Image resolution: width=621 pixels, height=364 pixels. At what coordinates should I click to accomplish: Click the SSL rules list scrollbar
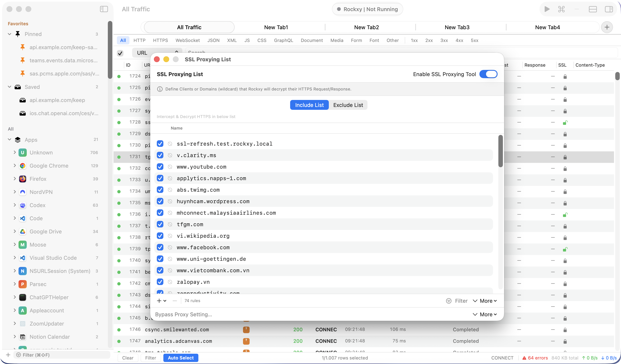[x=500, y=151]
